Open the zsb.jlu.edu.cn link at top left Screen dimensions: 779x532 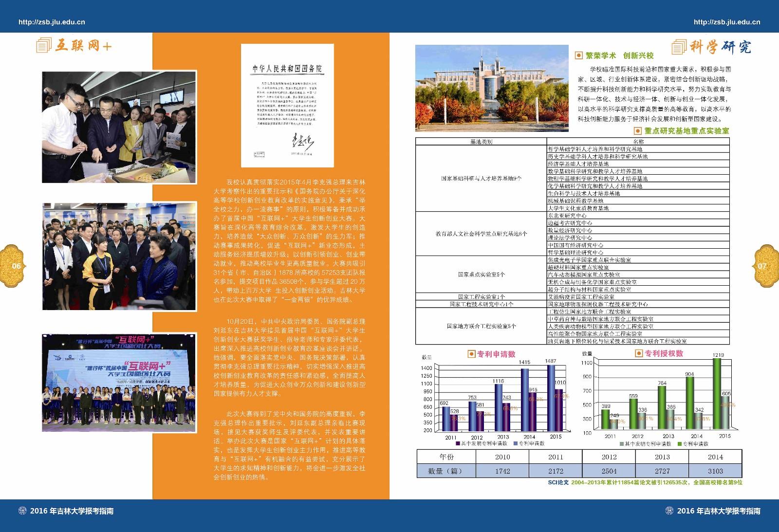[x=51, y=22]
